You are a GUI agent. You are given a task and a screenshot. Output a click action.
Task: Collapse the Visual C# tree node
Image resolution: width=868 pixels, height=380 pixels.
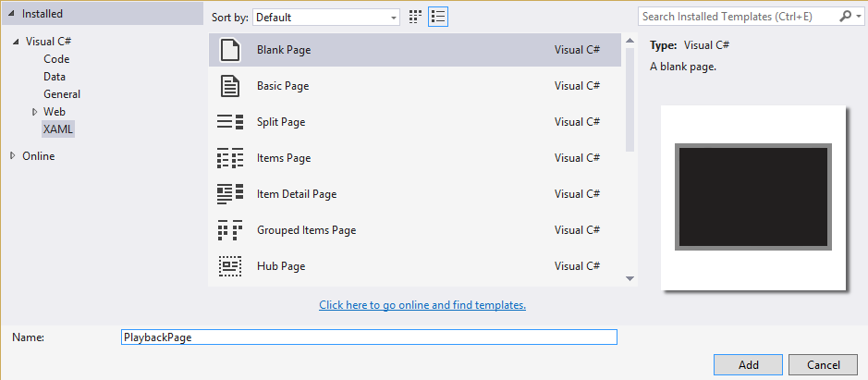[15, 42]
